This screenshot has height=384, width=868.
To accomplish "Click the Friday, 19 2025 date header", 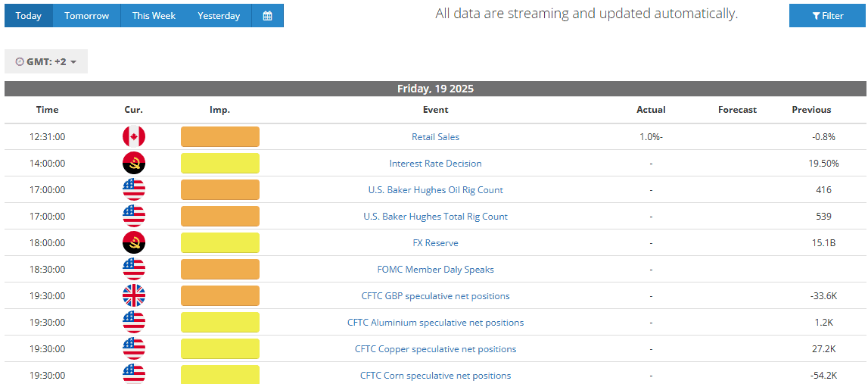I will coord(435,89).
